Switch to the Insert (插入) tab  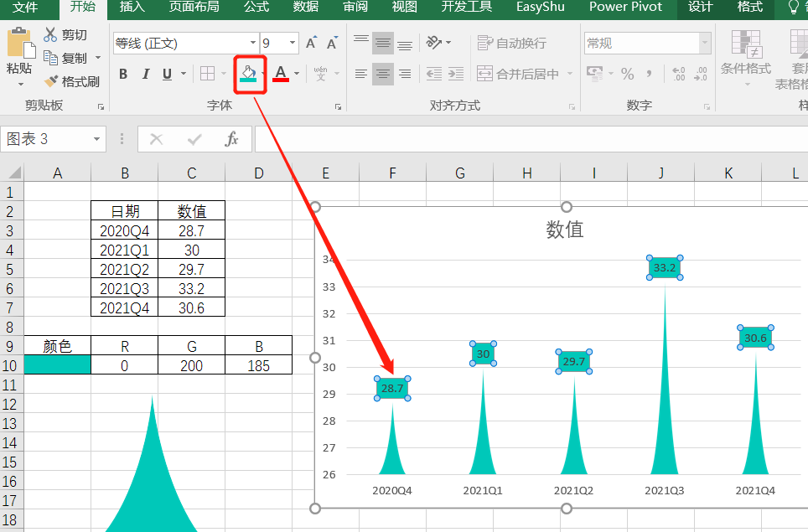132,7
